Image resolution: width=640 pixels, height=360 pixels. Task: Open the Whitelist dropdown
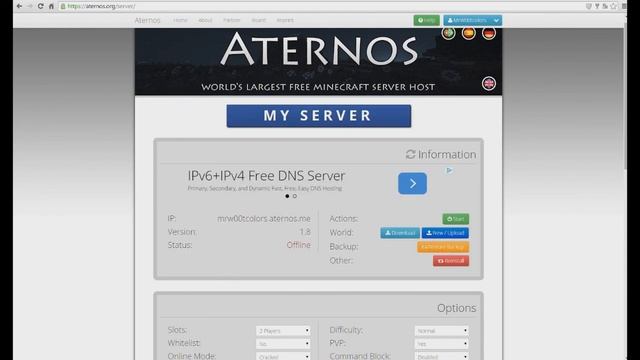(x=283, y=344)
